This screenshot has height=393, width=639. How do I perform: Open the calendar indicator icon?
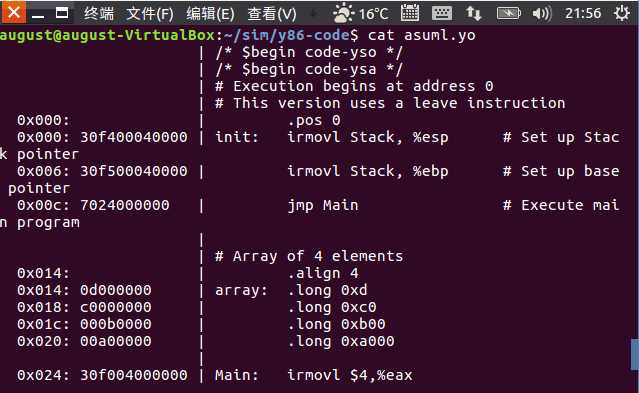coord(410,13)
